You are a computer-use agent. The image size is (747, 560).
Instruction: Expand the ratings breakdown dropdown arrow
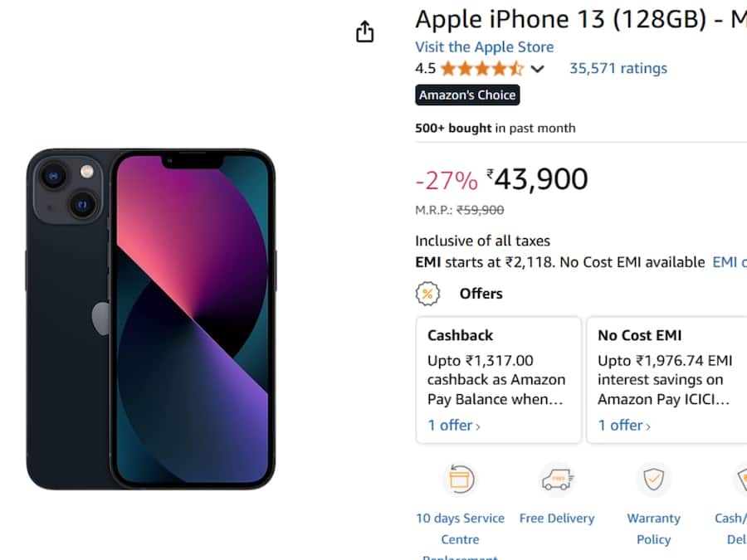point(538,69)
